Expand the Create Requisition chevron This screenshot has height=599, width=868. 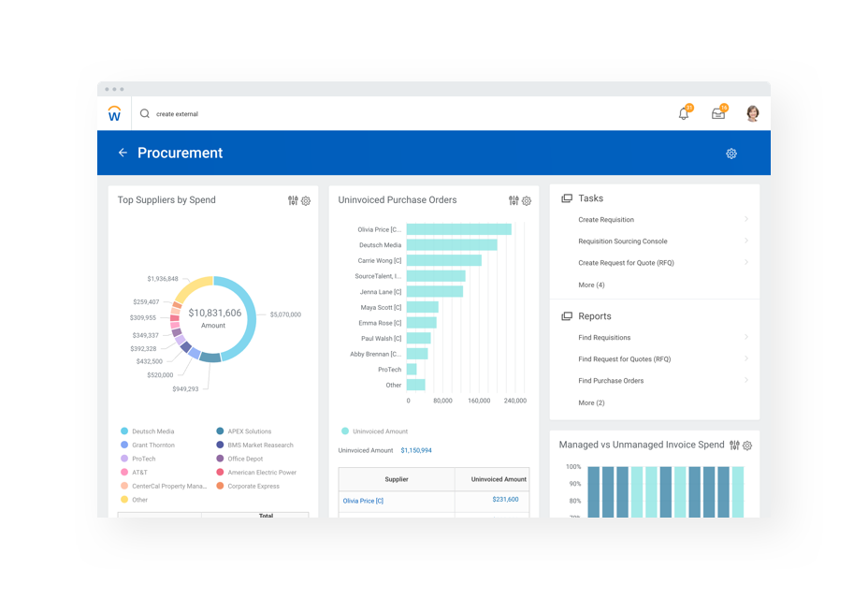click(x=745, y=220)
